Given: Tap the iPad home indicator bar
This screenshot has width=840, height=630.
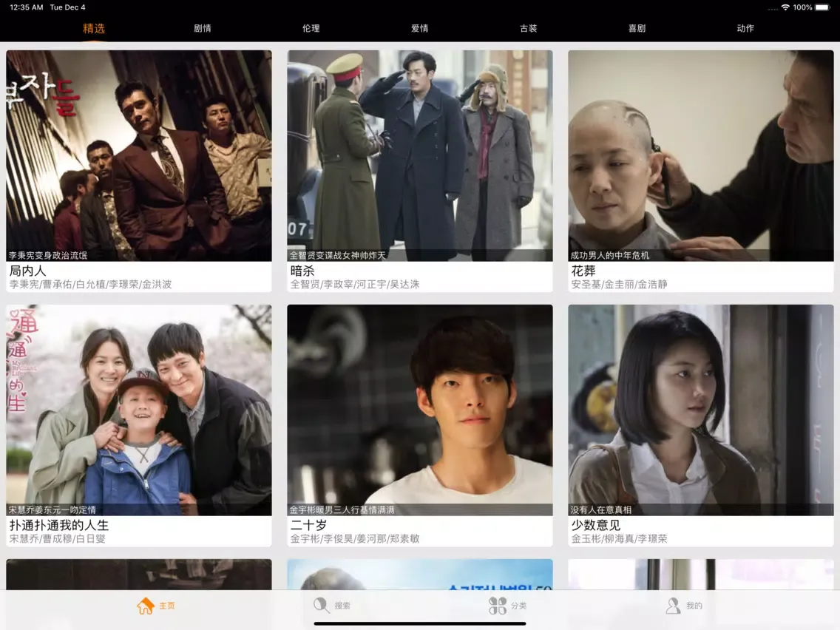Looking at the screenshot, I should (x=420, y=623).
